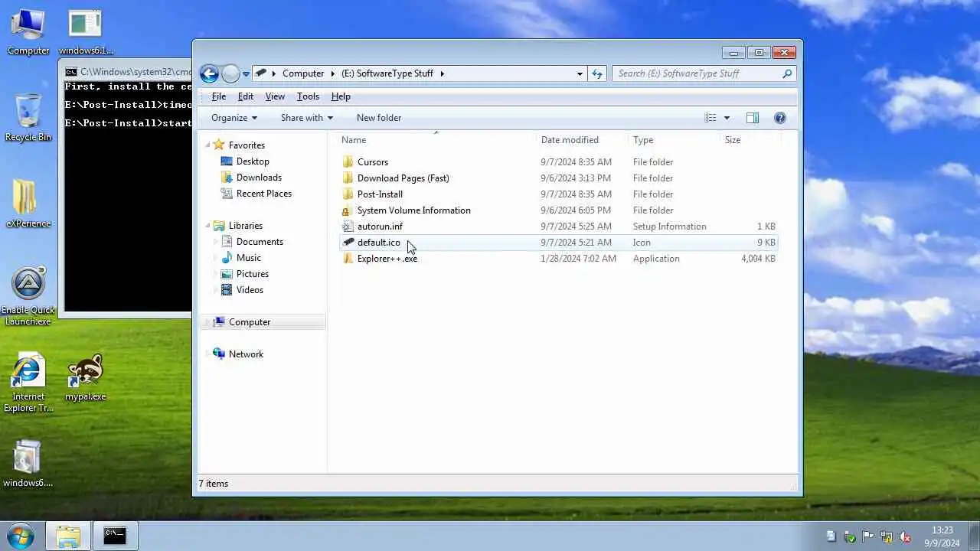980x551 pixels.
Task: Open the Help menu
Action: point(341,96)
